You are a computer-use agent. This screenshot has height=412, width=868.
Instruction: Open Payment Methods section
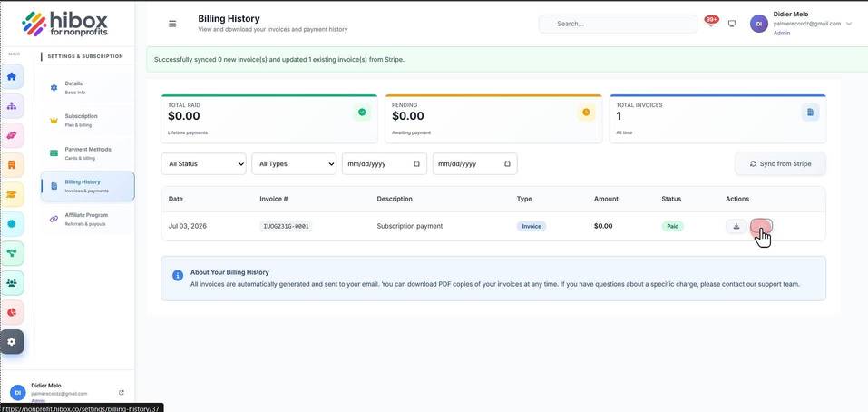click(87, 153)
